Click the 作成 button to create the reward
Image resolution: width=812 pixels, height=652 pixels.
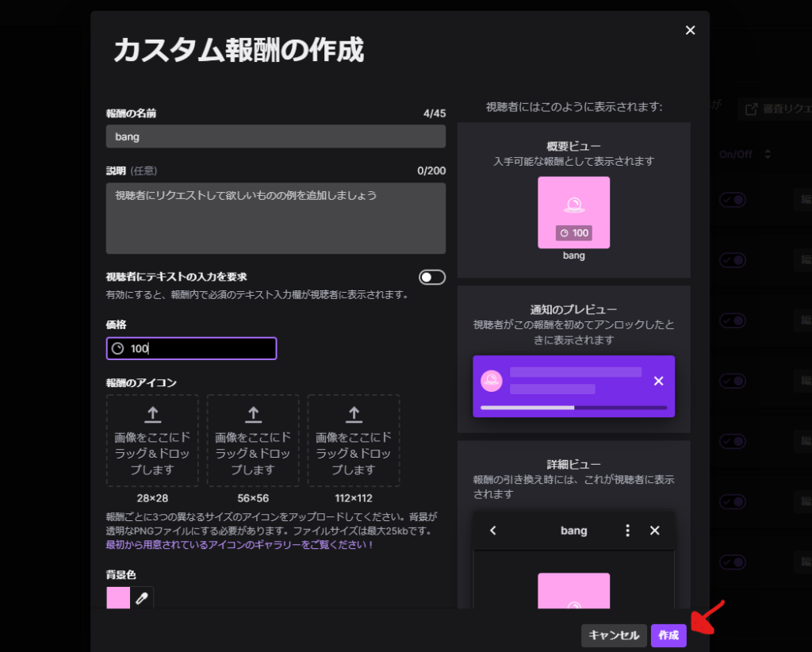(x=668, y=635)
